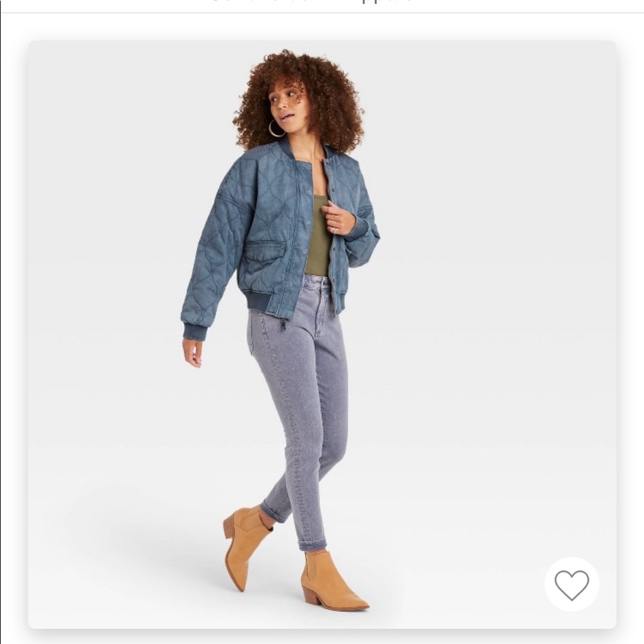Click the model's face
Image resolution: width=644 pixels, height=644 pixels.
[x=285, y=100]
